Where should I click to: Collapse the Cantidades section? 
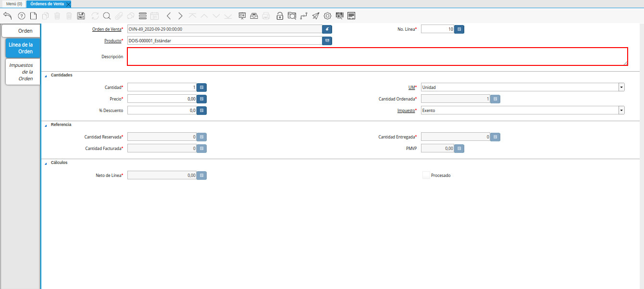[46, 75]
